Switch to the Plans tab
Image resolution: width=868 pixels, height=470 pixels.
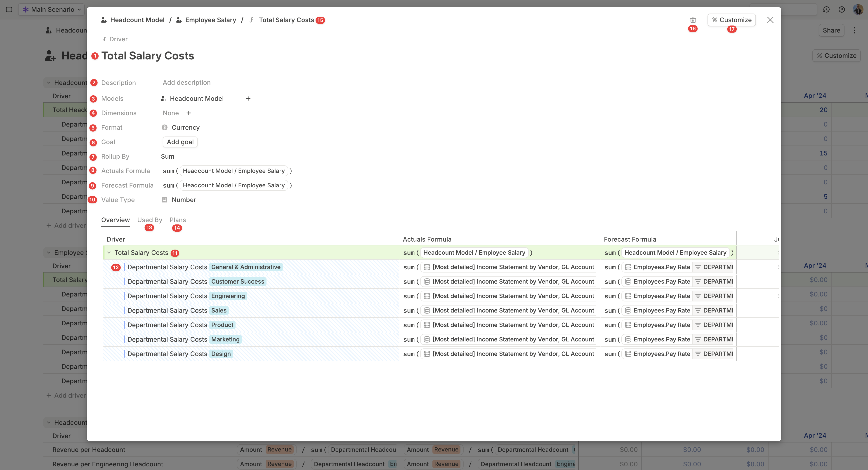click(178, 220)
